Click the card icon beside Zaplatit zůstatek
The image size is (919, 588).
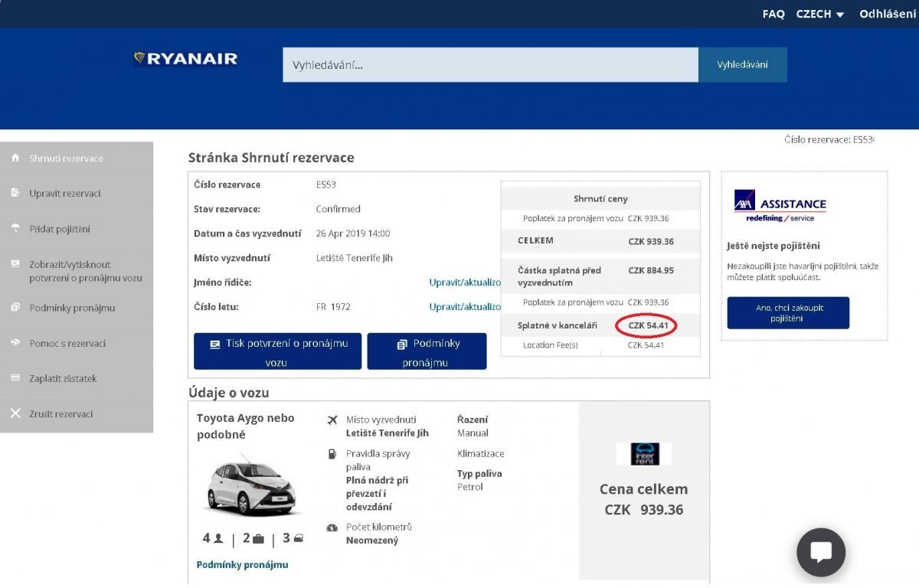[15, 378]
